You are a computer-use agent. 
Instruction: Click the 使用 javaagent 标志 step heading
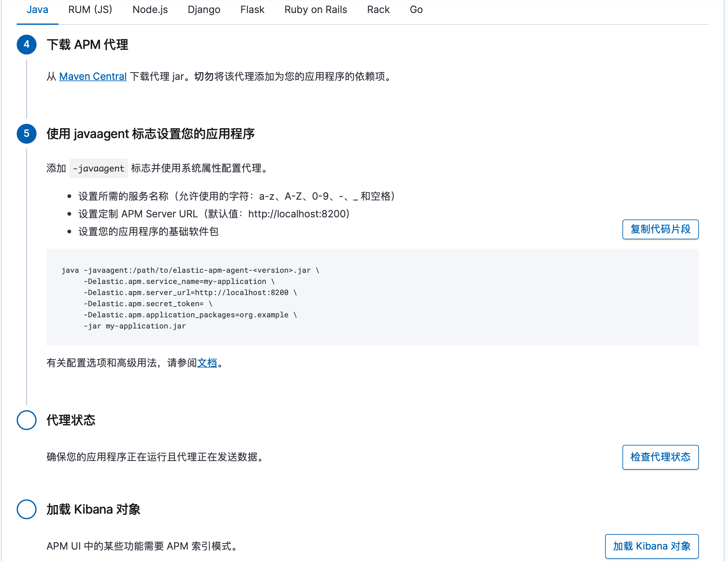[150, 134]
